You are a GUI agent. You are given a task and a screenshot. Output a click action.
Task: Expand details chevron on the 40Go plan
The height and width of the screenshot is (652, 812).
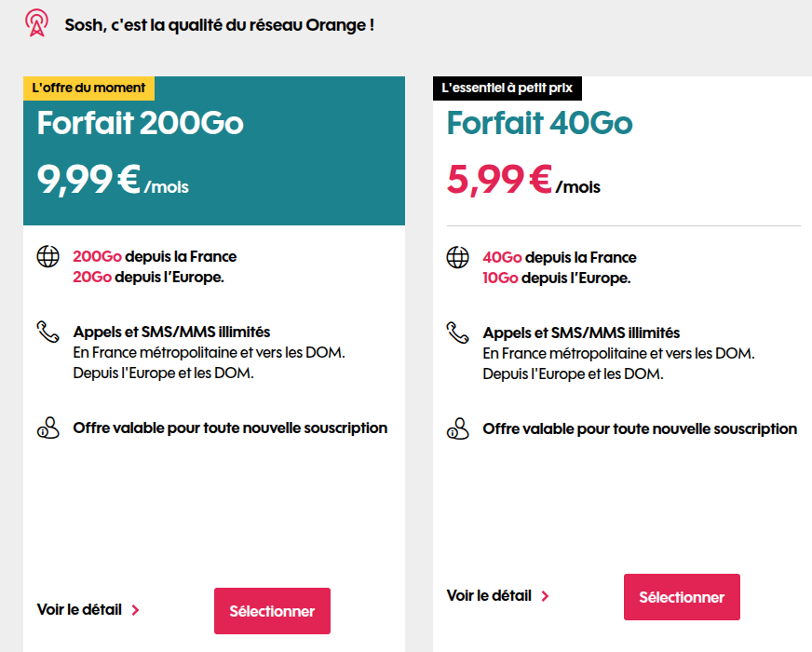[546, 596]
